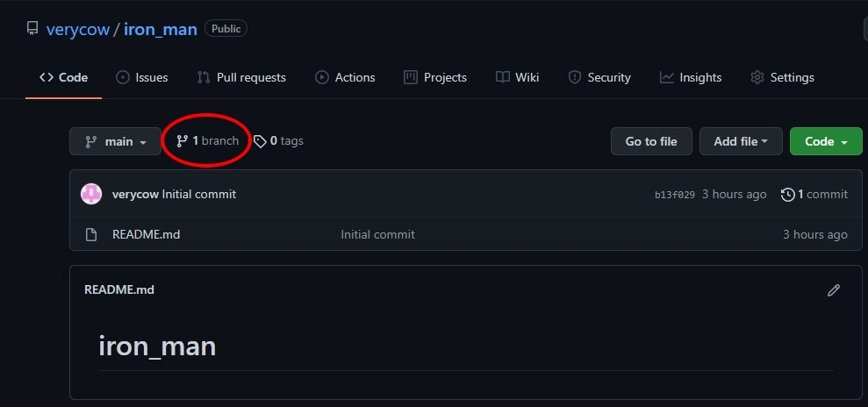Open README.md file in file list
Screen dimensions: 868x407
[147, 234]
